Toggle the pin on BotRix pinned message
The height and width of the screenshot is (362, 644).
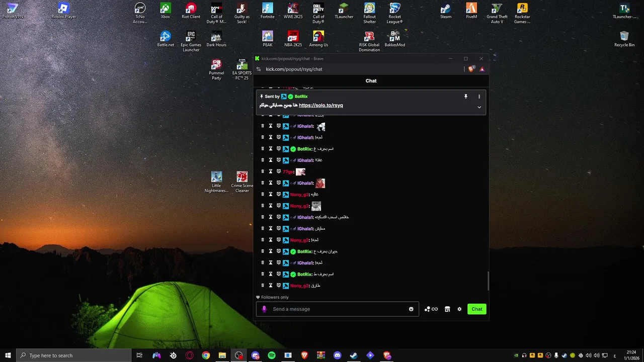[x=466, y=97]
